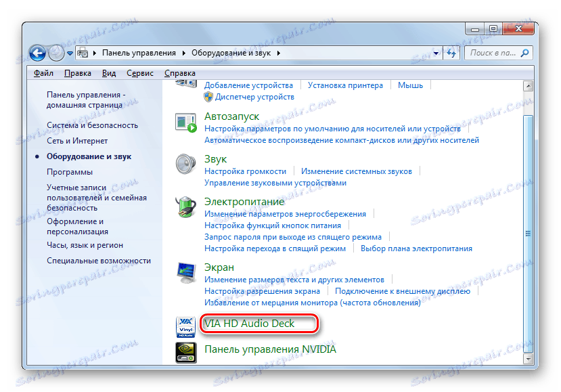Open Избавление от мерцания монитора link

point(313,303)
